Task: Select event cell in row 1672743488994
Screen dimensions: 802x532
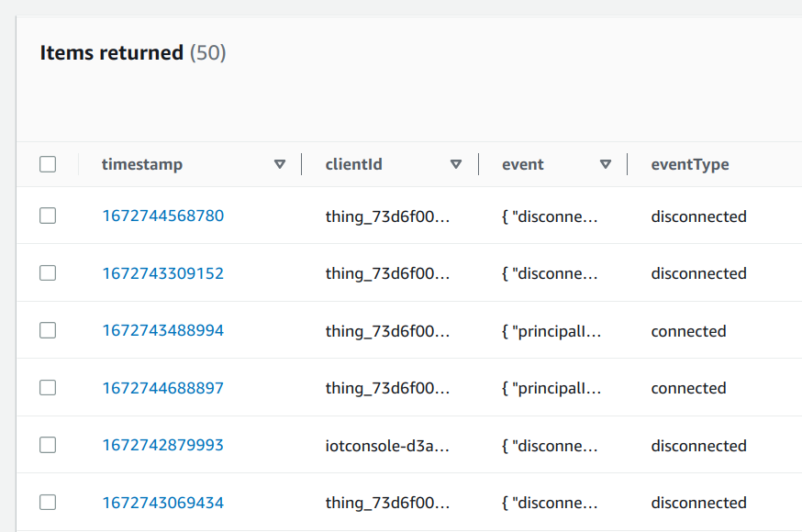Action: tap(551, 332)
